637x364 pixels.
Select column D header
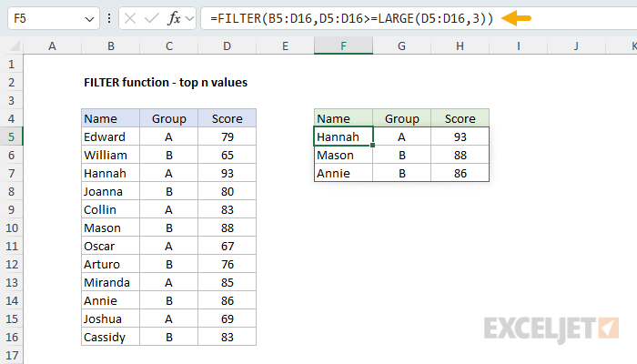tap(227, 45)
